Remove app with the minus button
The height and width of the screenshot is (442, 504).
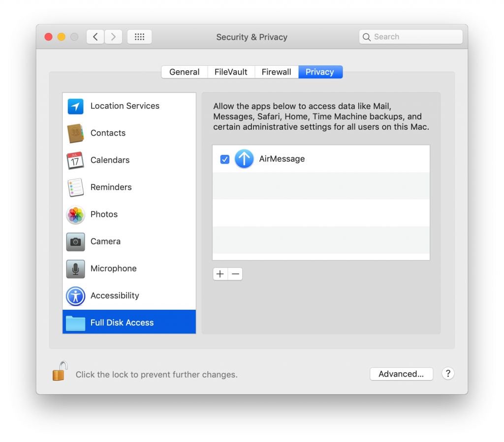click(x=235, y=274)
